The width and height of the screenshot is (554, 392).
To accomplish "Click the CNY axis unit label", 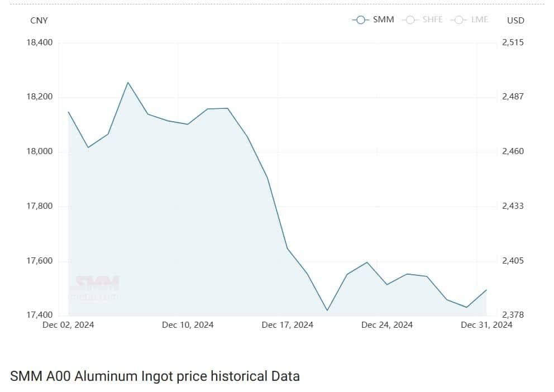I will click(x=39, y=21).
